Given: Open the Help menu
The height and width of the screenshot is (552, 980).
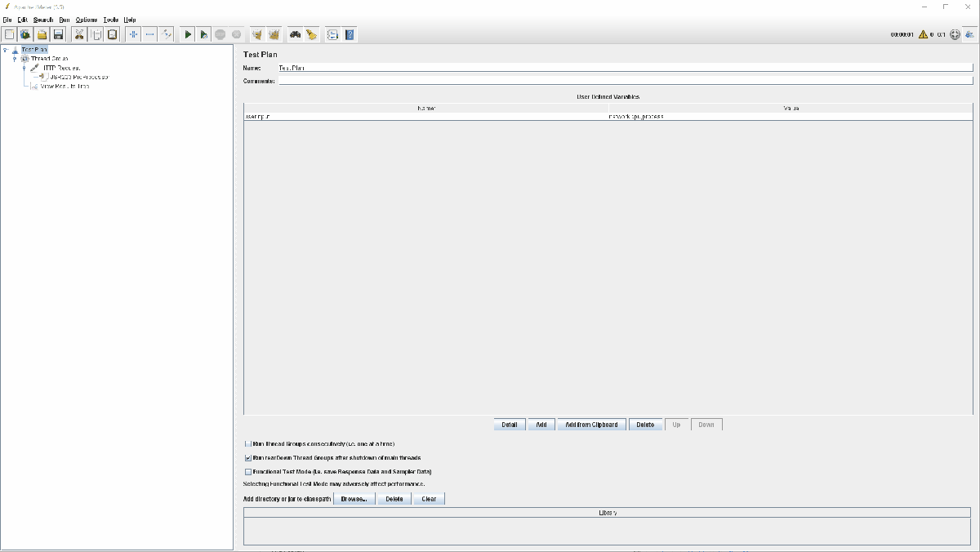Looking at the screenshot, I should click(x=130, y=20).
